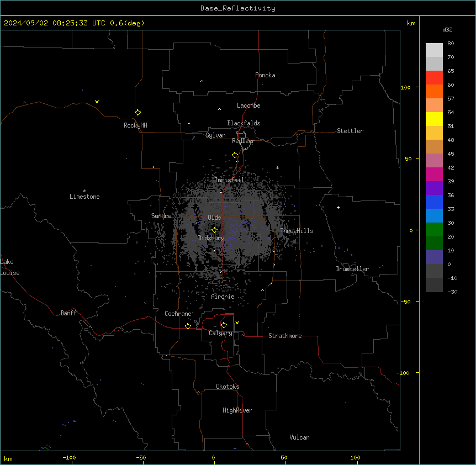Click the Ponoka city label
Screen dimensions: 476x465
[x=265, y=75]
